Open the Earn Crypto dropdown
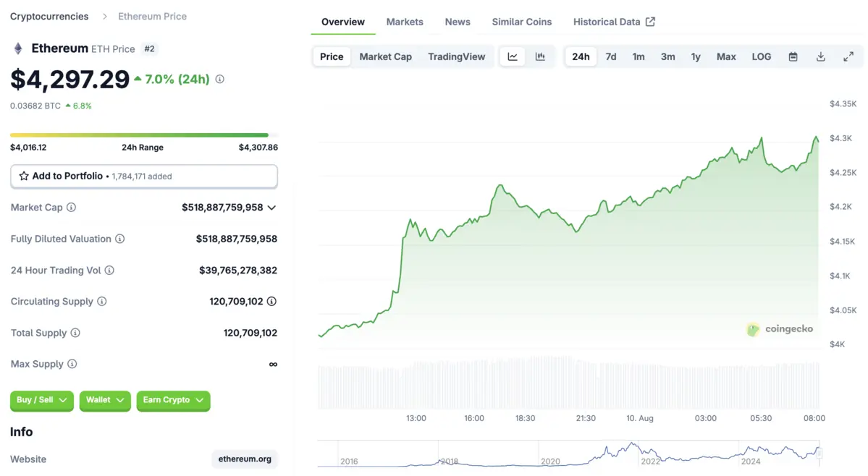This screenshot has height=476, width=868. (173, 400)
